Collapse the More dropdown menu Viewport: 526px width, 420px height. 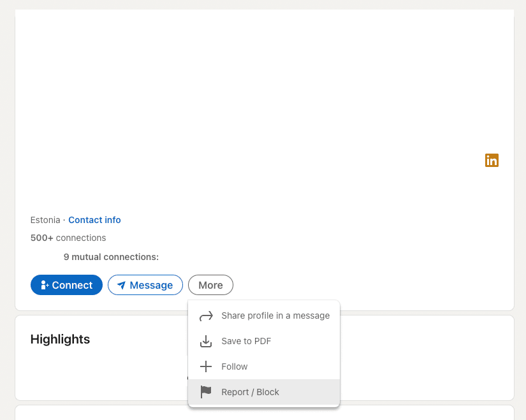210,285
